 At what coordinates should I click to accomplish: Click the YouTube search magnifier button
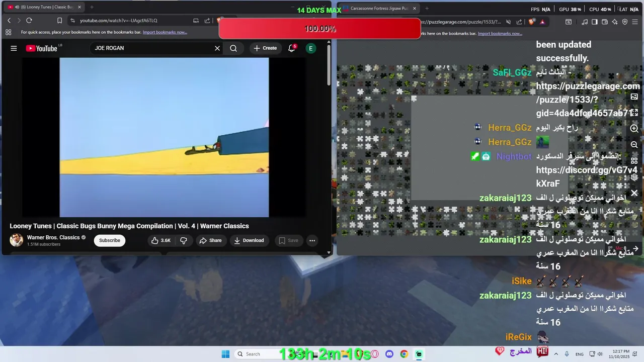pyautogui.click(x=233, y=48)
